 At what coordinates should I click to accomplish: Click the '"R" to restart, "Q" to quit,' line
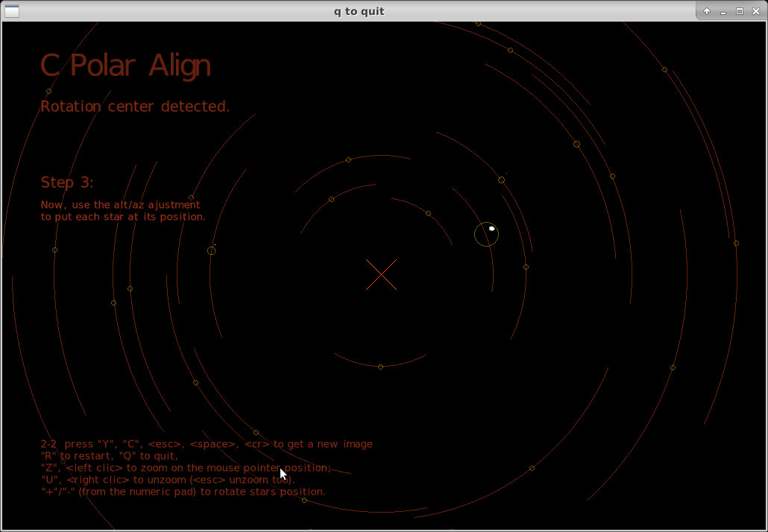[x=109, y=456]
